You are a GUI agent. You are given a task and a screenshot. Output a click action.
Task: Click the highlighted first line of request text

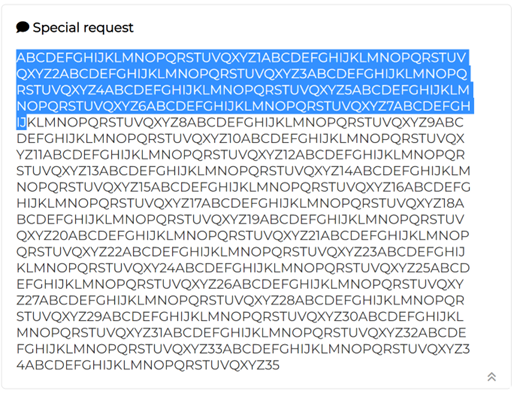(x=241, y=58)
